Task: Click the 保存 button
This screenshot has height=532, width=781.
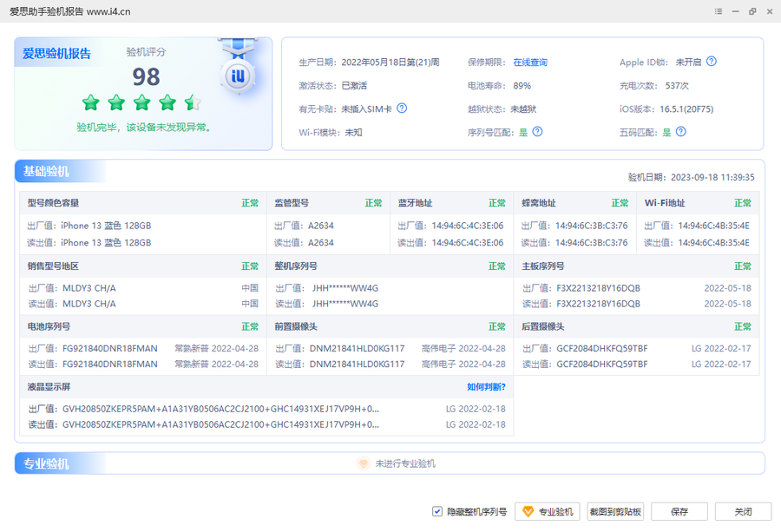Action: (679, 511)
